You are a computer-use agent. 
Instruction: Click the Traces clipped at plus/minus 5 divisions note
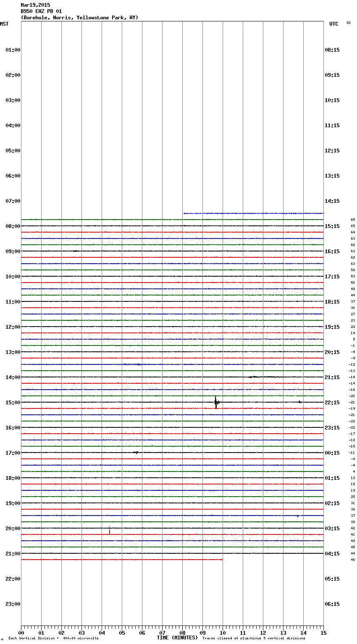(x=254, y=639)
